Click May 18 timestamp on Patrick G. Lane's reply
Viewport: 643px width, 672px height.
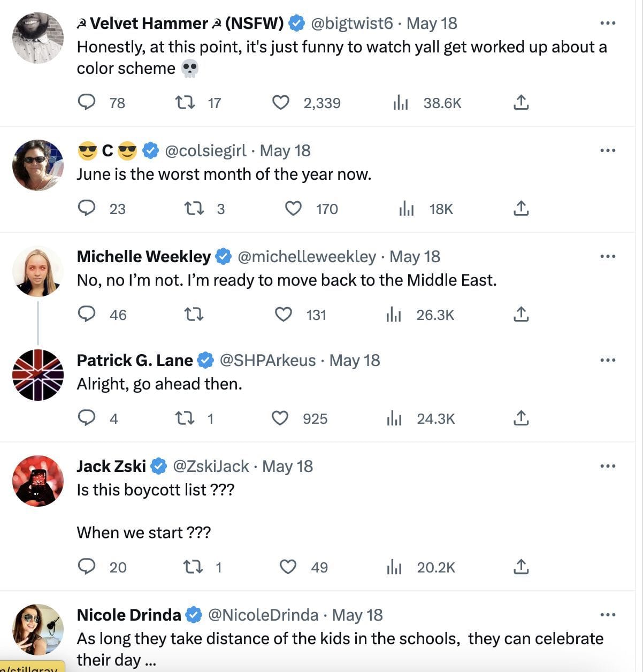(x=354, y=360)
